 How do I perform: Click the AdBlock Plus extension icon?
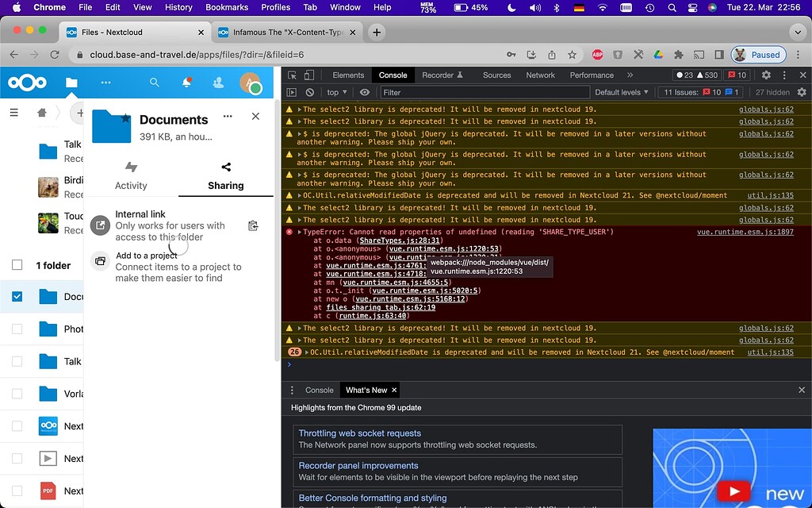pyautogui.click(x=598, y=55)
